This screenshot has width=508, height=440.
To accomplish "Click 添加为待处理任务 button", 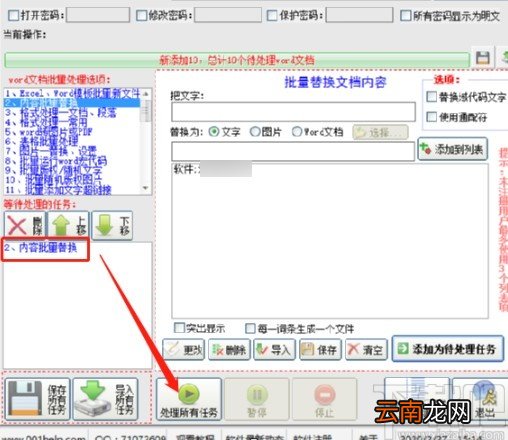I will [x=448, y=349].
